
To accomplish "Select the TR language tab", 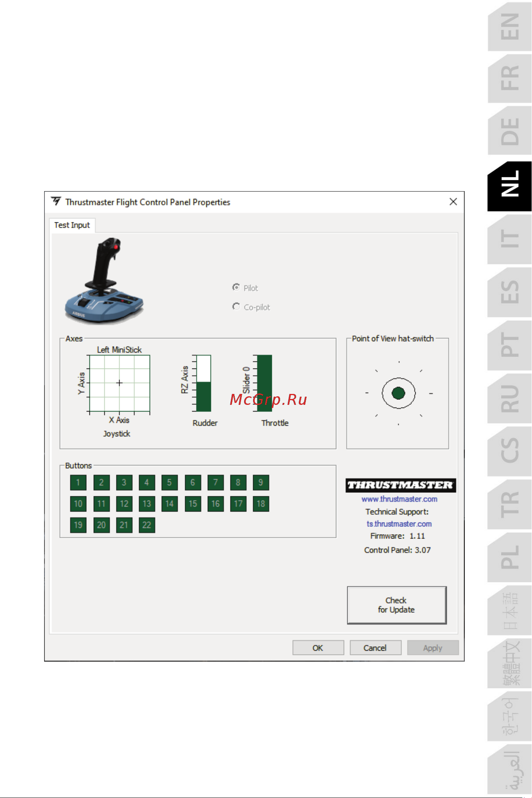I will (x=510, y=504).
